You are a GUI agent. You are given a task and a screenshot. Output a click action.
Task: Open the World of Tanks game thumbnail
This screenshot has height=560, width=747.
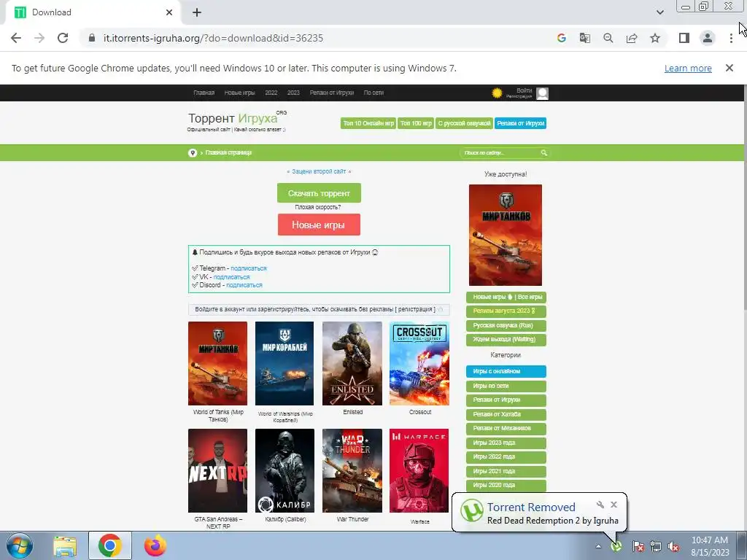click(x=217, y=363)
